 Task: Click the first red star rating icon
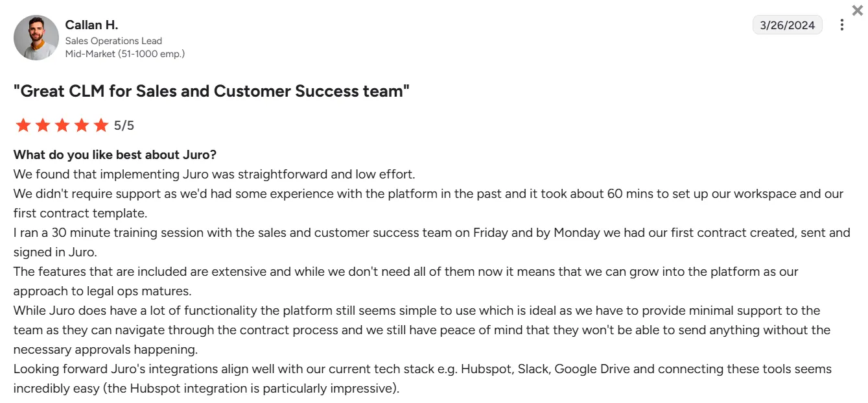point(23,125)
